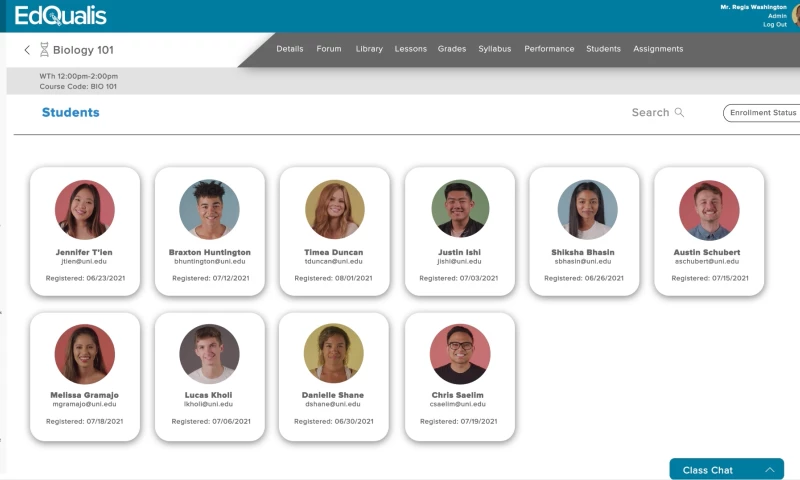
Task: Click email jtien@uni.edu
Action: [84, 261]
